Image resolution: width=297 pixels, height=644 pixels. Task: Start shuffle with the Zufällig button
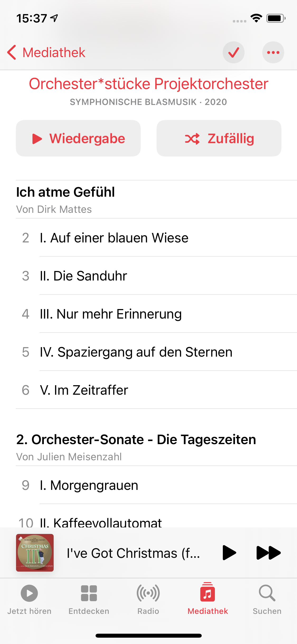[219, 138]
